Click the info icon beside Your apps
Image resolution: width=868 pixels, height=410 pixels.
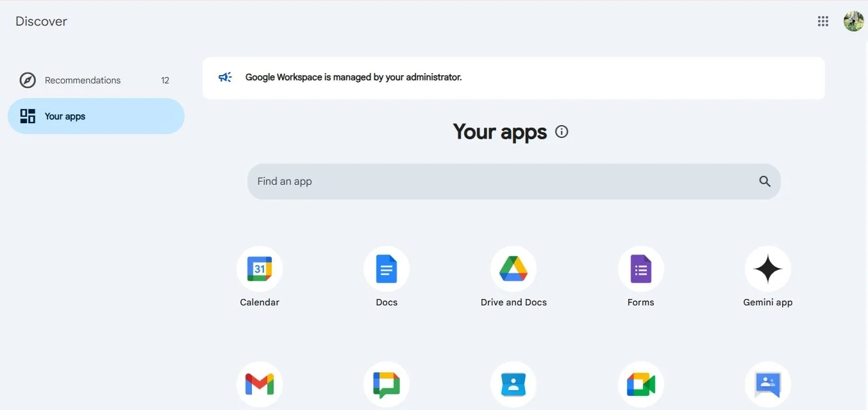[x=562, y=132]
